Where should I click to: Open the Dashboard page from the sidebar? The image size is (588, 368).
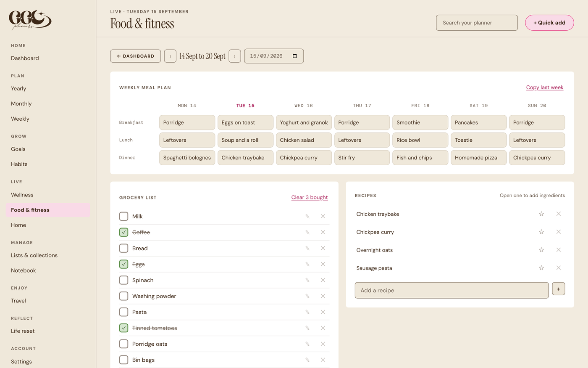pos(25,58)
